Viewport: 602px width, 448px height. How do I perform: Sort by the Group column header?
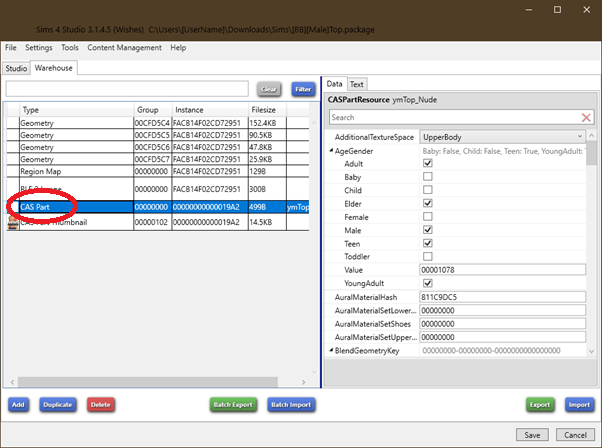click(x=152, y=110)
